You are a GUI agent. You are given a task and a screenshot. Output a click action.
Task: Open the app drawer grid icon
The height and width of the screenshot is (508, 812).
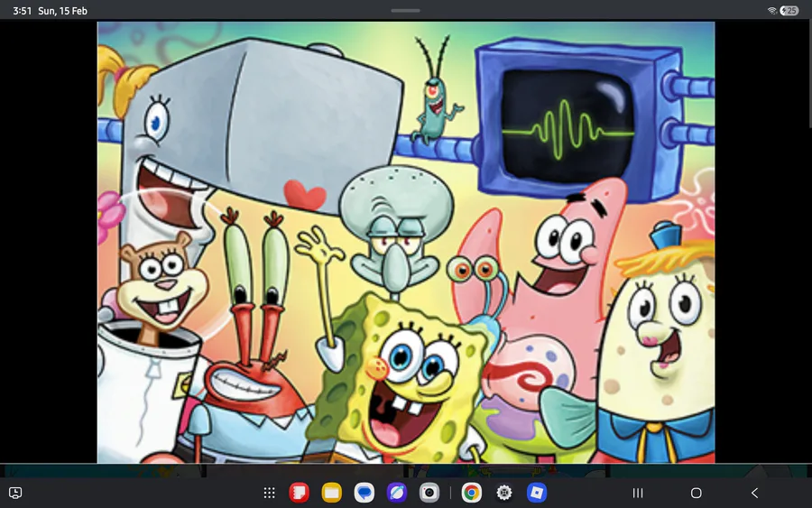269,493
